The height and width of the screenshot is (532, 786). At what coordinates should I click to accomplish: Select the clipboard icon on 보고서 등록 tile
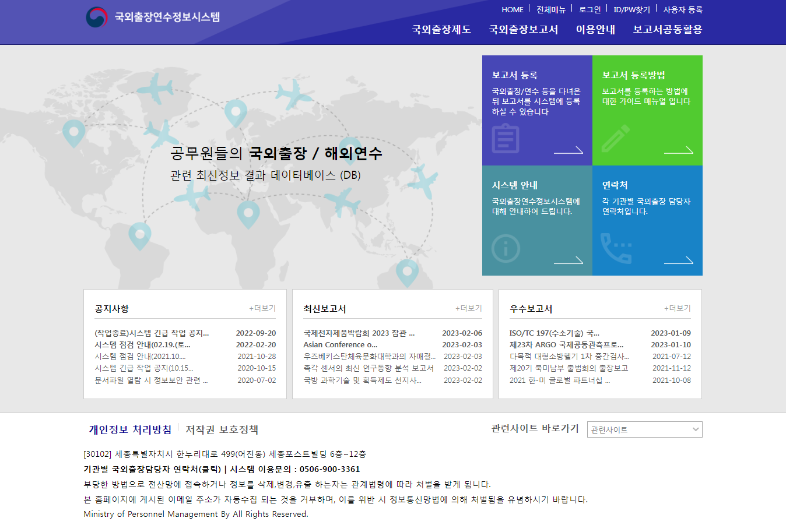[506, 139]
